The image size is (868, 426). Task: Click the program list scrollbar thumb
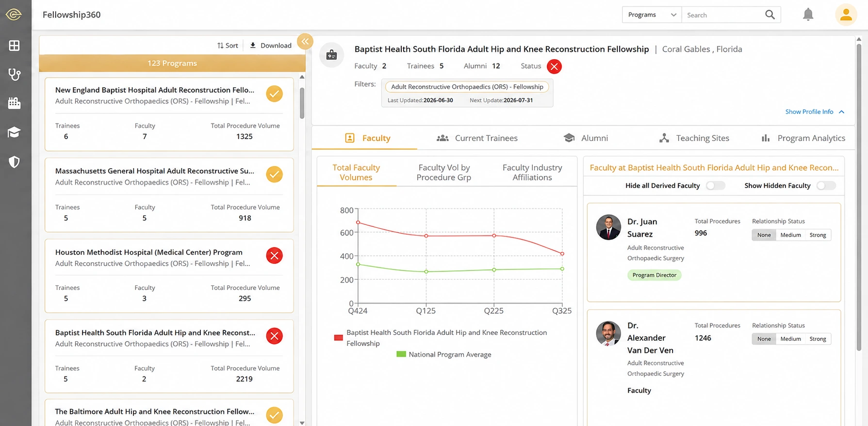pyautogui.click(x=302, y=103)
